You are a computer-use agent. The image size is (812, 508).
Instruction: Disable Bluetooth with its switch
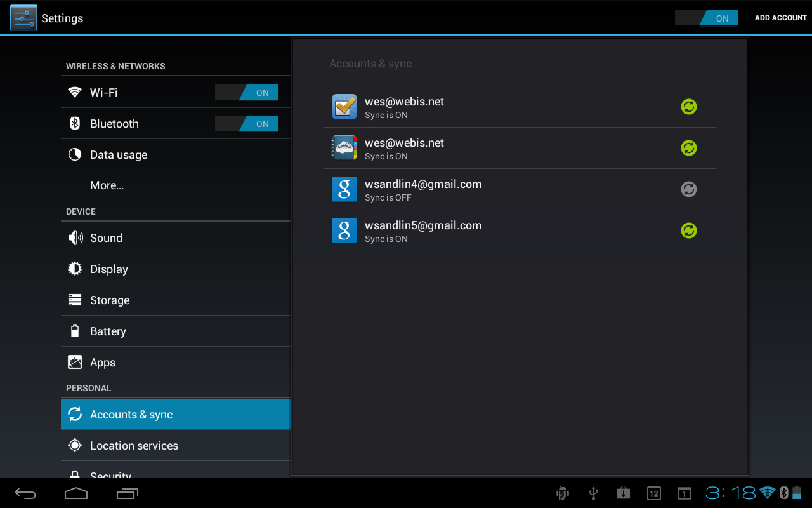tap(247, 123)
